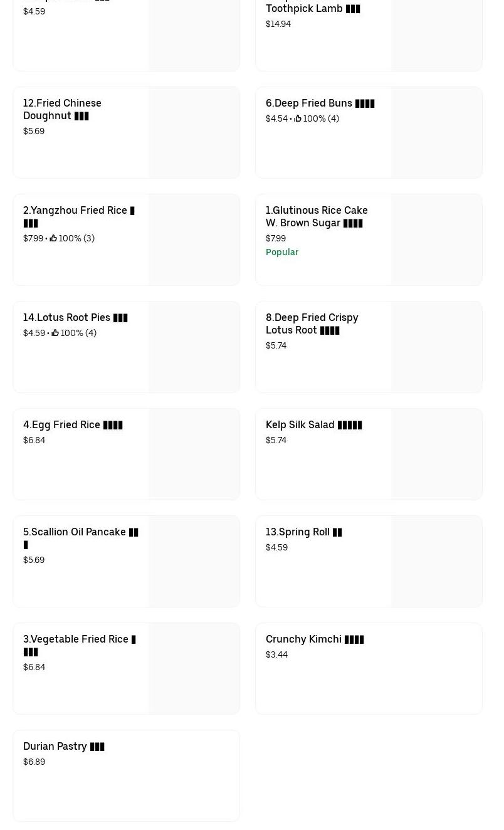Select the 6.Deep Fried Buns title

[x=320, y=103]
